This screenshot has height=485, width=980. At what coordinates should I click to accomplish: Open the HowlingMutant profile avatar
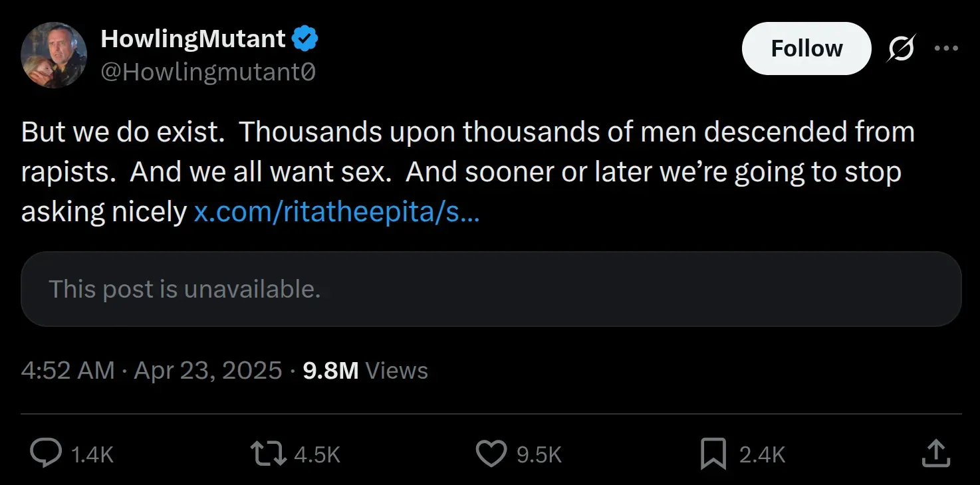[x=54, y=55]
